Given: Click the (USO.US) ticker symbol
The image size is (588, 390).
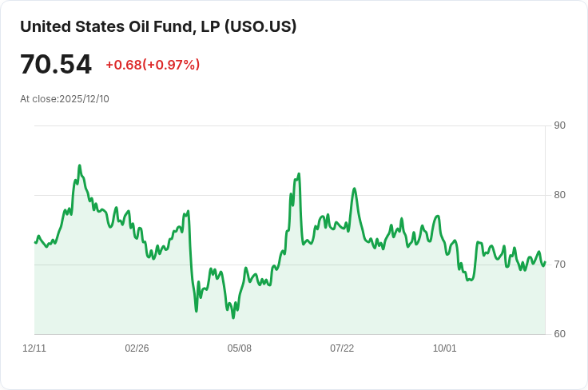Looking at the screenshot, I should click(260, 26).
